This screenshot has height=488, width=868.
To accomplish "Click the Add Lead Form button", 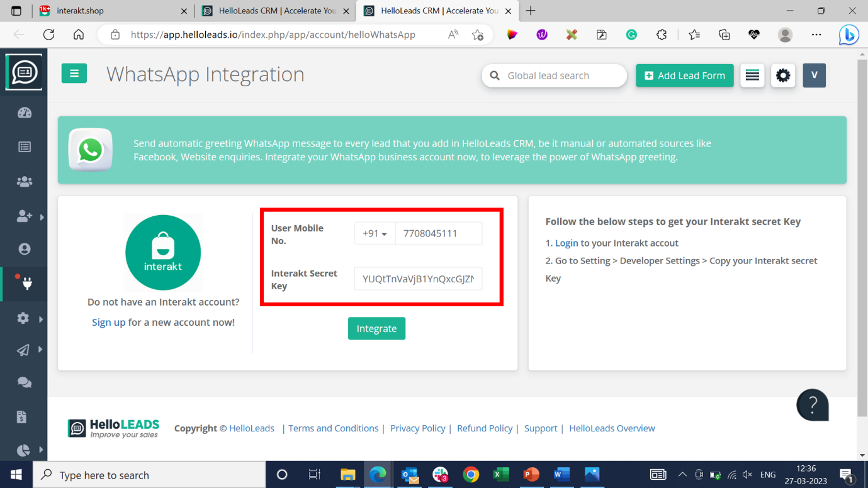I will pos(685,75).
